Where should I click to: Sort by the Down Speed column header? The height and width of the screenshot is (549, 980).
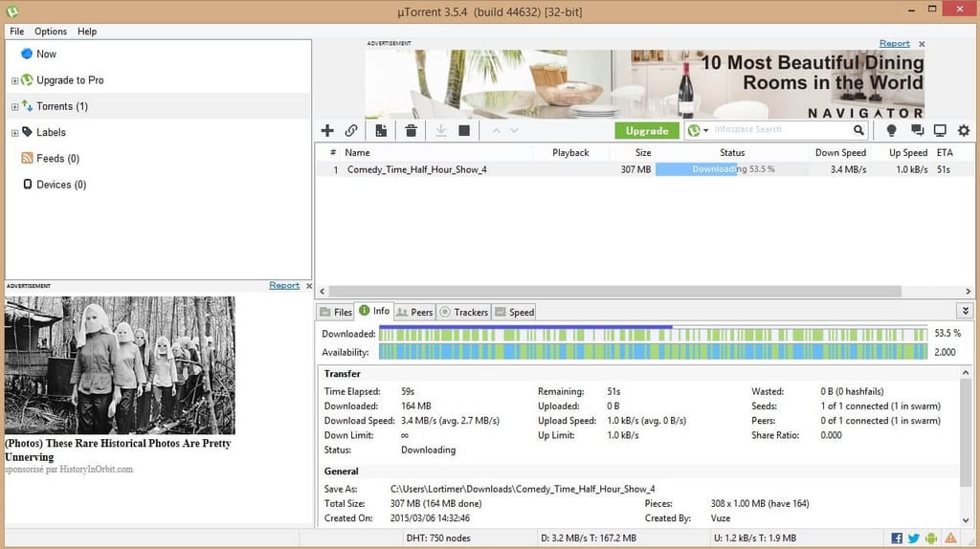coord(840,152)
